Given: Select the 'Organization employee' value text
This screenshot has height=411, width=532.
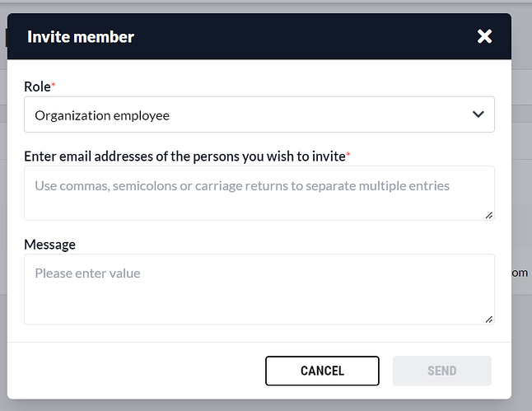Looking at the screenshot, I should click(x=102, y=115).
